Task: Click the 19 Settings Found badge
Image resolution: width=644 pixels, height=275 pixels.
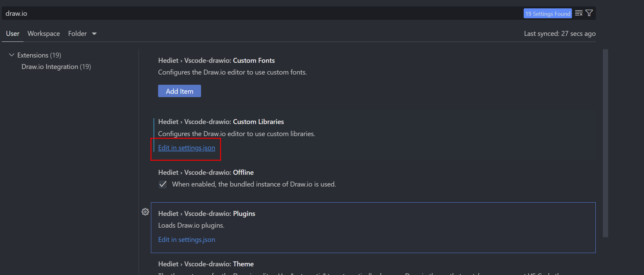Action: (547, 14)
